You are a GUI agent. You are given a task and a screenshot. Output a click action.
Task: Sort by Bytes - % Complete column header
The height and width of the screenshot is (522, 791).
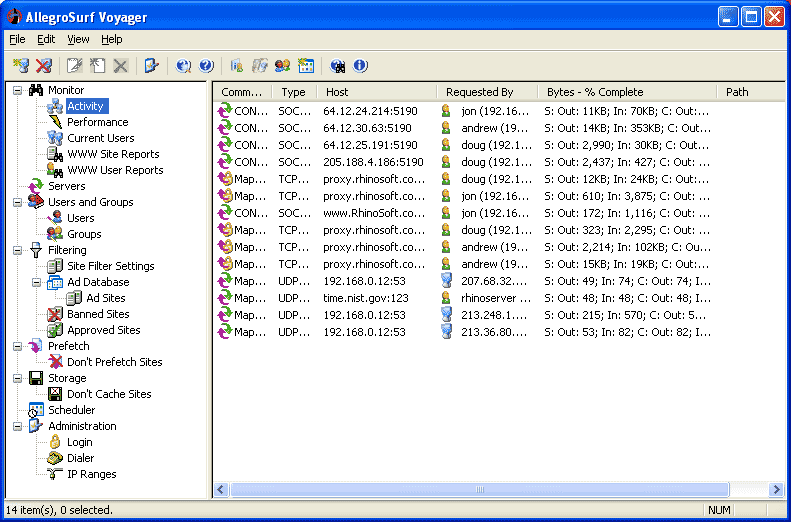tap(628, 92)
